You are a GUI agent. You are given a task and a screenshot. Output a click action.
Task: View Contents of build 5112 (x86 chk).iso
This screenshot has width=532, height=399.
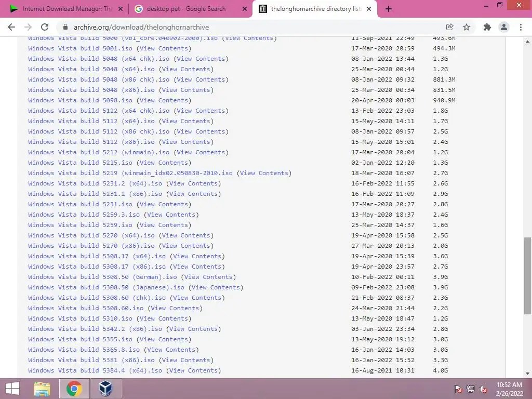click(x=201, y=131)
